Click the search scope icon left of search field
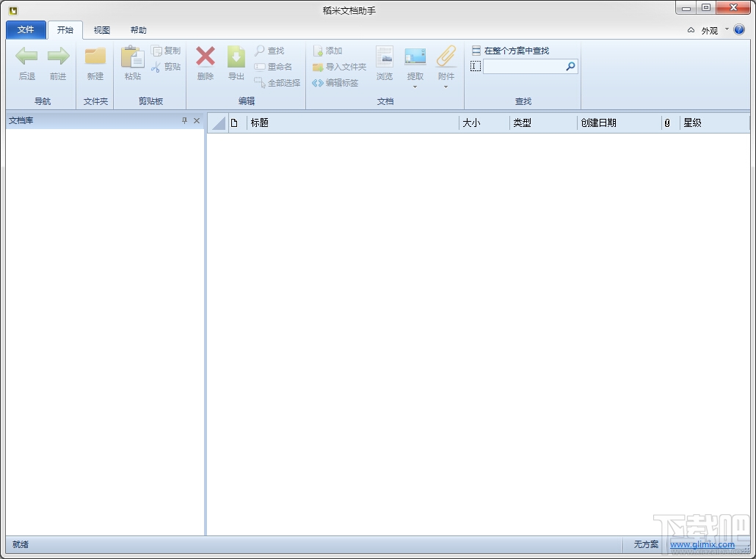 pyautogui.click(x=476, y=67)
